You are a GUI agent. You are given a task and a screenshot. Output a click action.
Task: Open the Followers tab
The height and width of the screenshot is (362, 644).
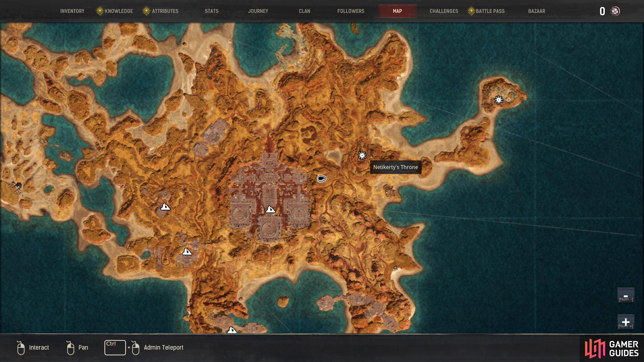tap(351, 11)
